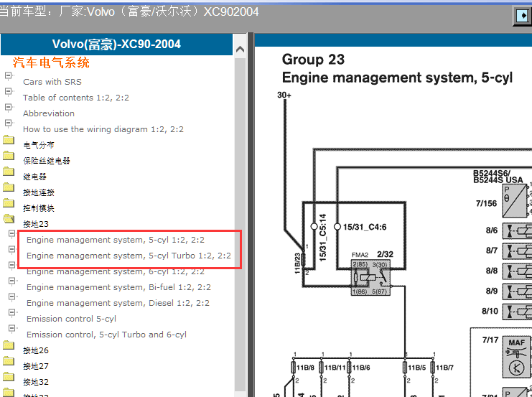Image resolution: width=532 pixels, height=397 pixels.
Task: Click the 11B/7 fuse symbol
Action: coord(433,368)
